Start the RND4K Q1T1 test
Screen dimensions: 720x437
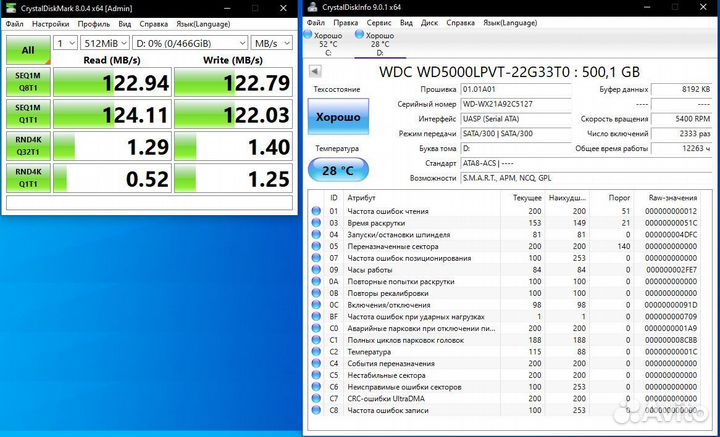pos(28,178)
